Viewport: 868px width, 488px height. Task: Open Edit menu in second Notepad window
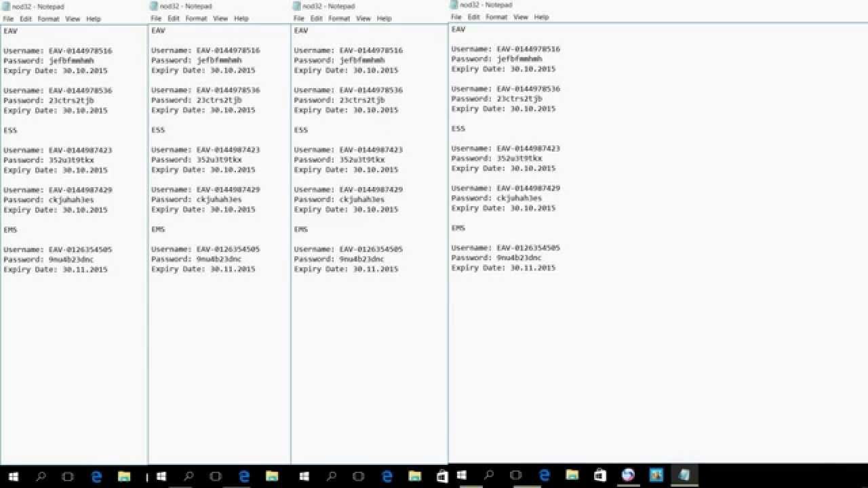point(174,18)
